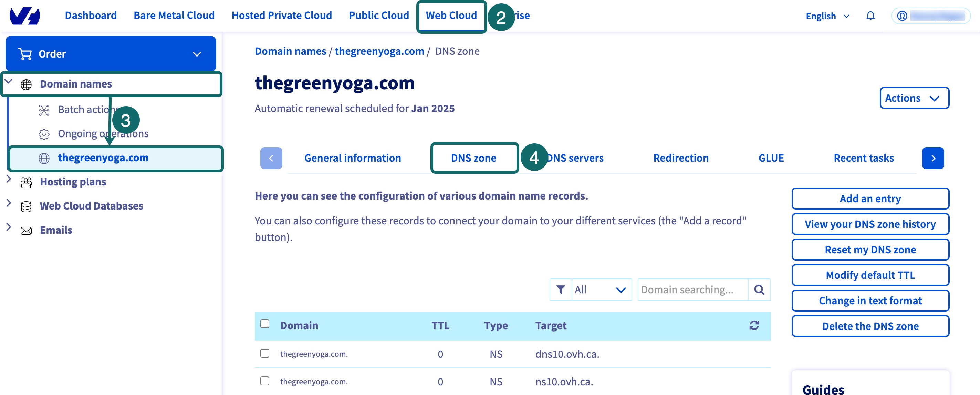The height and width of the screenshot is (395, 980).
Task: Expand the Hosting plans section
Action: [x=8, y=179]
